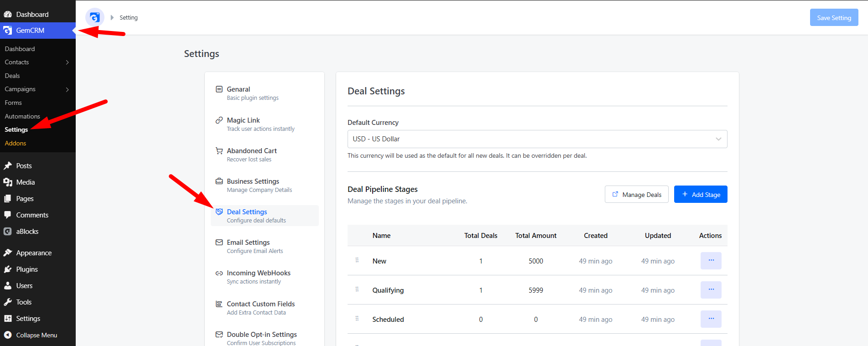Click the Add Stage button
868x346 pixels.
701,195
